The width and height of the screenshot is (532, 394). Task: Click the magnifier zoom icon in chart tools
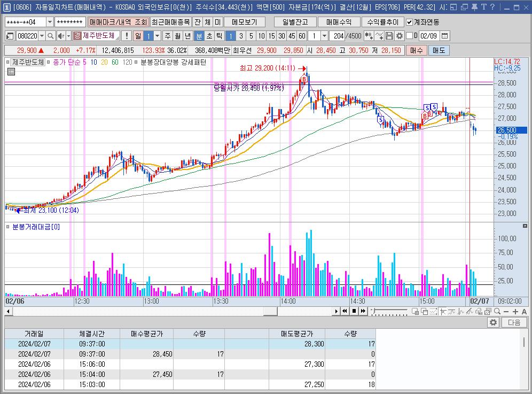(497, 312)
